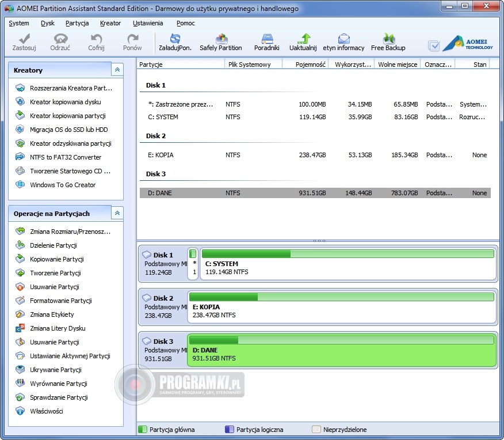Screen dimensions: 504x440
Task: Choose Sprawdzanie Partycji operation
Action: [x=52, y=397]
